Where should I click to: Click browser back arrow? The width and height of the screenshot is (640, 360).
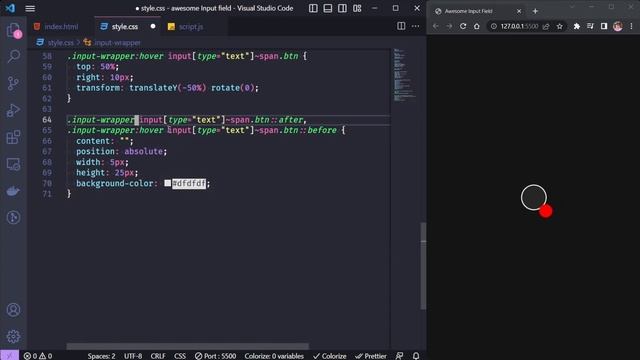[x=436, y=26]
